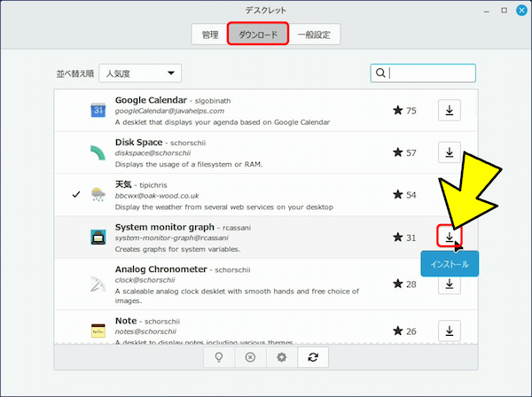Click the checkmark beside the 天気 desklet
This screenshot has width=532, height=397.
point(76,195)
